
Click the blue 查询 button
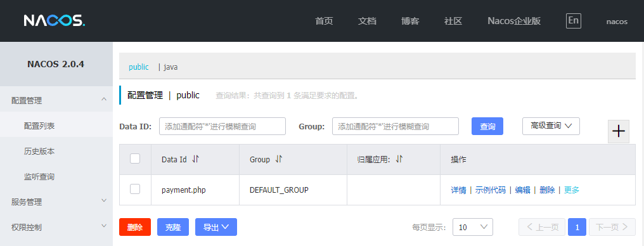(x=487, y=127)
